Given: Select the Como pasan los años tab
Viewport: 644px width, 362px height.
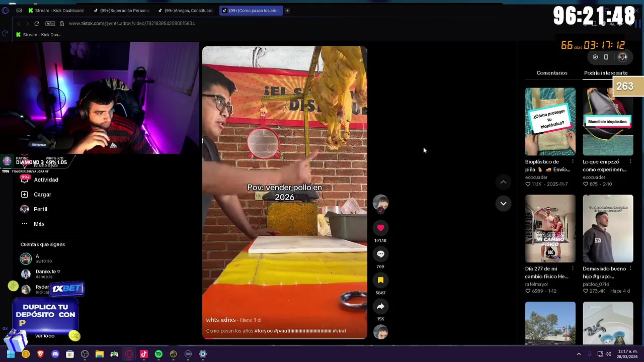Looking at the screenshot, I should point(251,10).
